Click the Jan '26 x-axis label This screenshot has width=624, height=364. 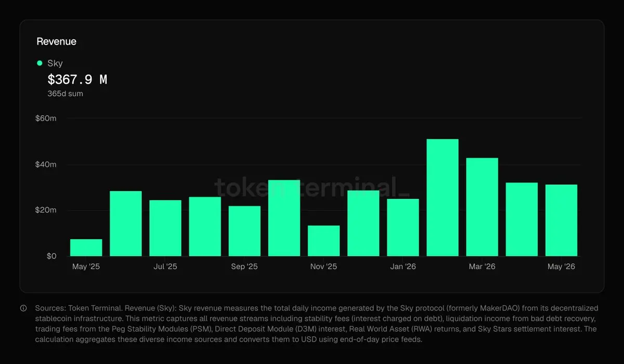pos(403,267)
